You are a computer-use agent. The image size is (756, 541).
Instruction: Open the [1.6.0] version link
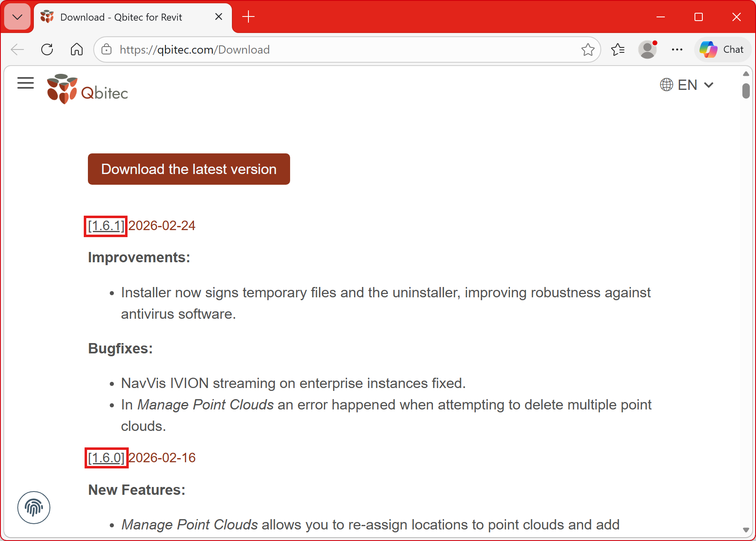click(x=106, y=458)
